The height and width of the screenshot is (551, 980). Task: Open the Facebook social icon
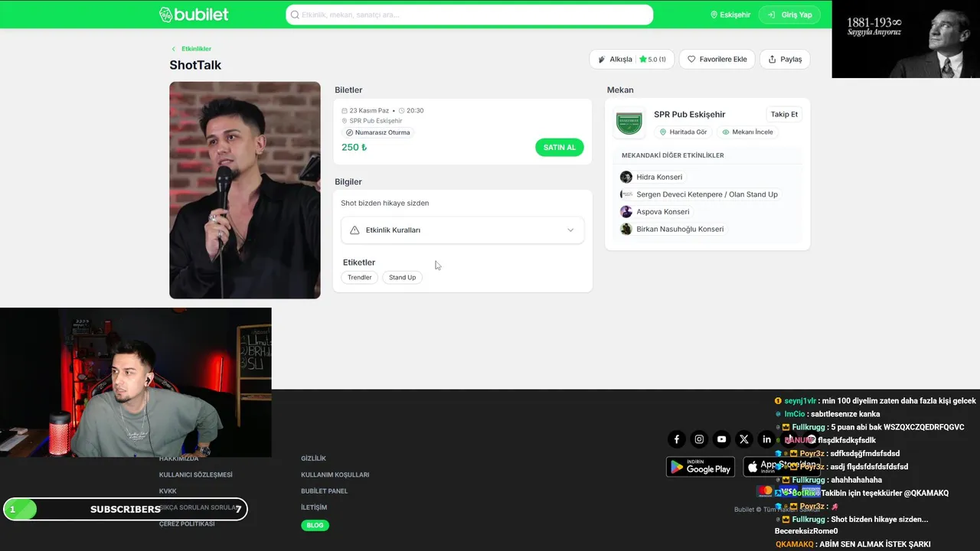click(x=677, y=439)
